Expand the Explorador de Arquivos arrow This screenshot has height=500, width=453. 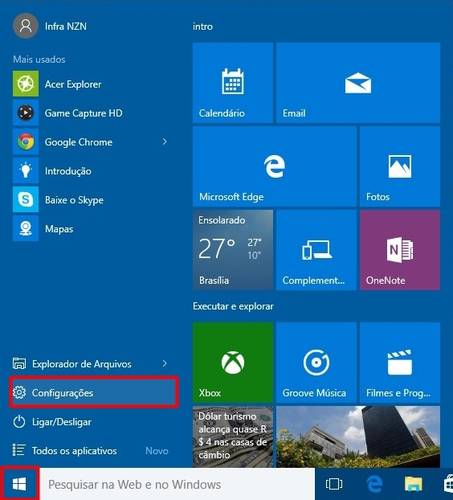(165, 363)
